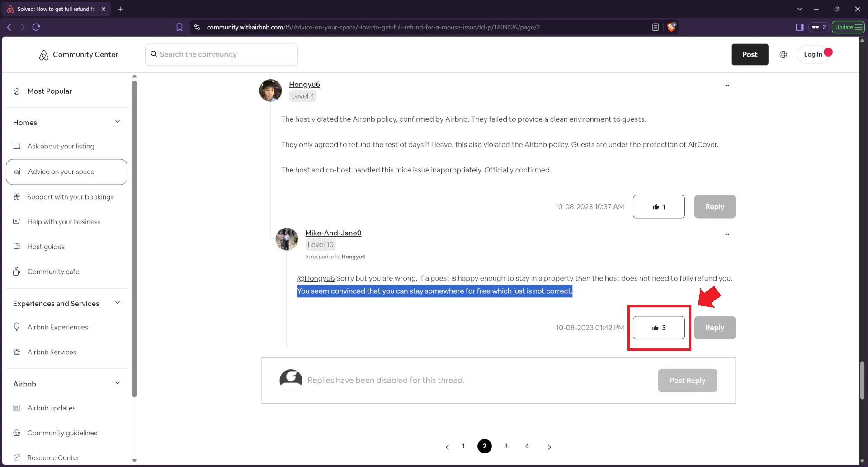Open Most Popular section
Screen dimensions: 868x467
50,91
